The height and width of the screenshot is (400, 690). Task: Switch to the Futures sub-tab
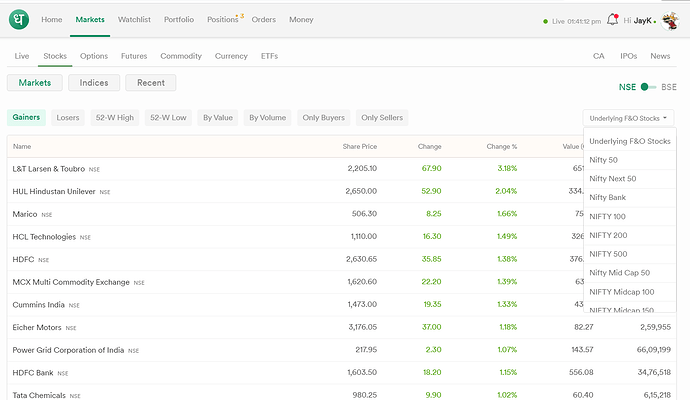[134, 56]
